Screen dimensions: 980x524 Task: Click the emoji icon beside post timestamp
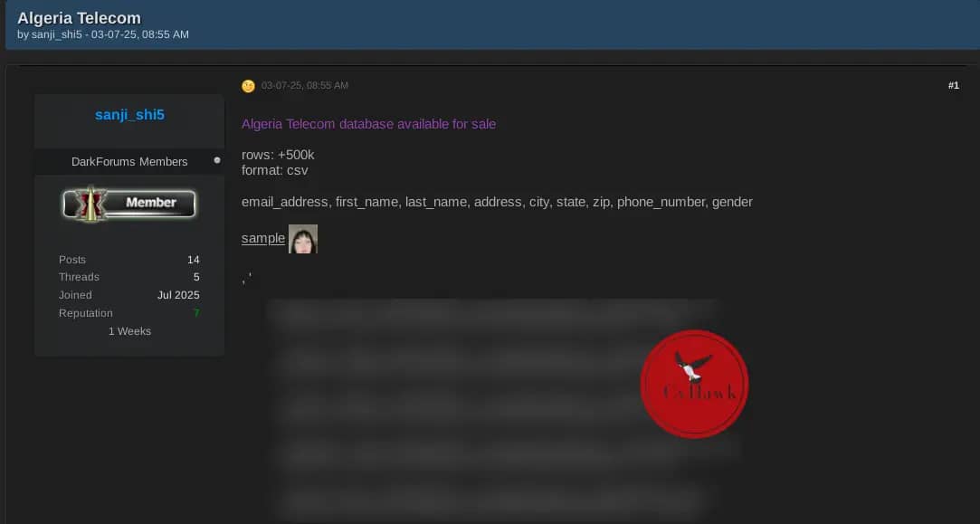tap(248, 86)
